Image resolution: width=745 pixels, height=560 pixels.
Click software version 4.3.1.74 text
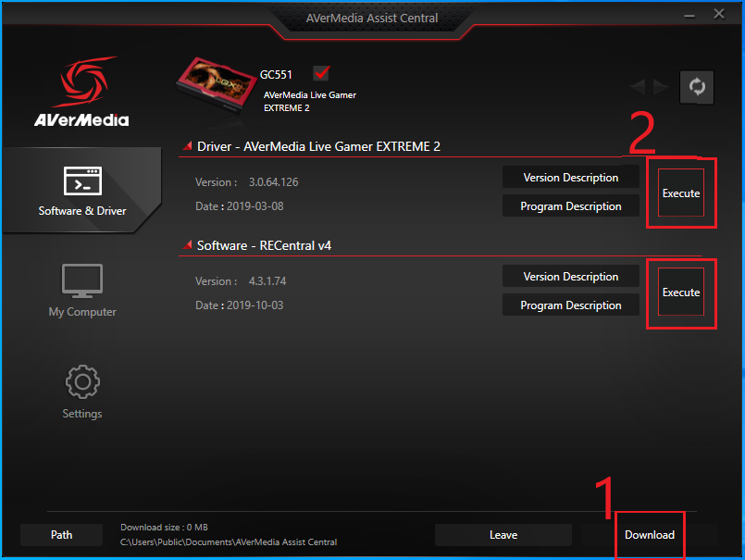click(267, 281)
